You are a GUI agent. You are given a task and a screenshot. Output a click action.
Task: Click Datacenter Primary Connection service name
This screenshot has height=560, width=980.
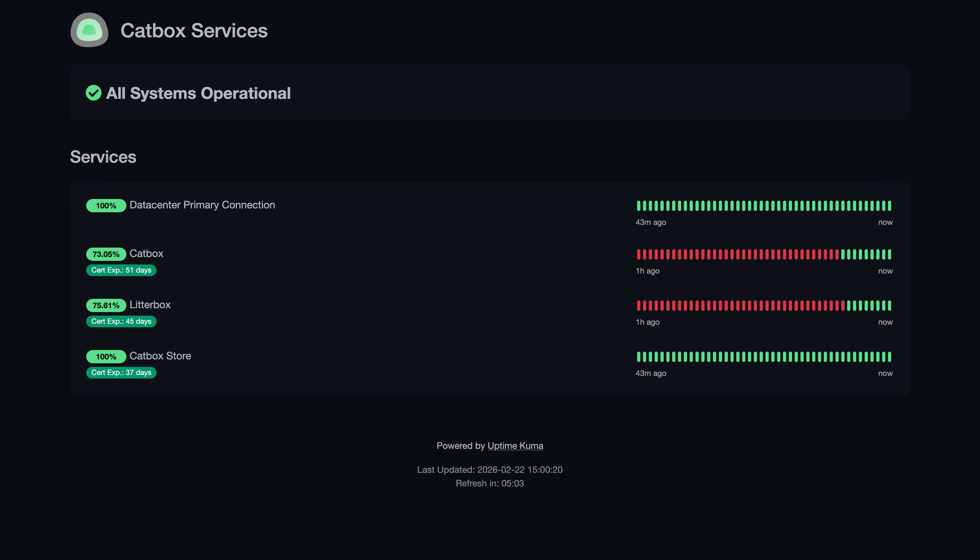[202, 205]
